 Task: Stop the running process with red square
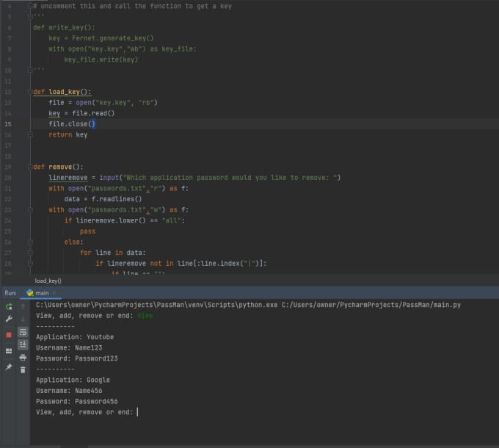(9, 335)
